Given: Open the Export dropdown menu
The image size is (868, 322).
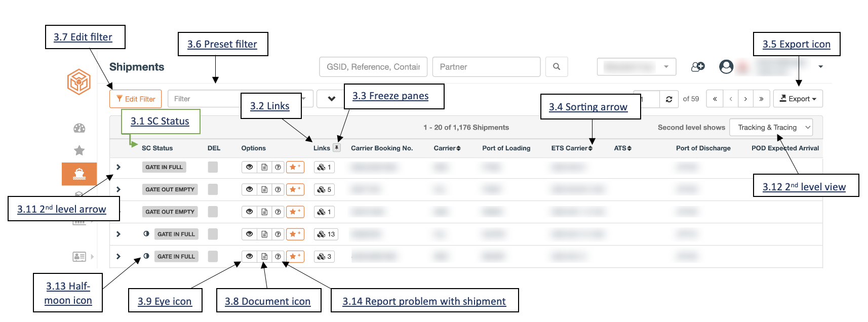Looking at the screenshot, I should coord(798,99).
